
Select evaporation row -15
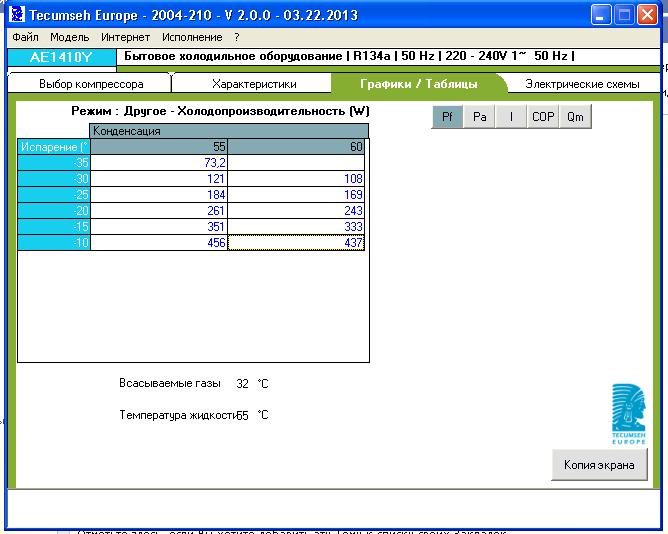54,226
